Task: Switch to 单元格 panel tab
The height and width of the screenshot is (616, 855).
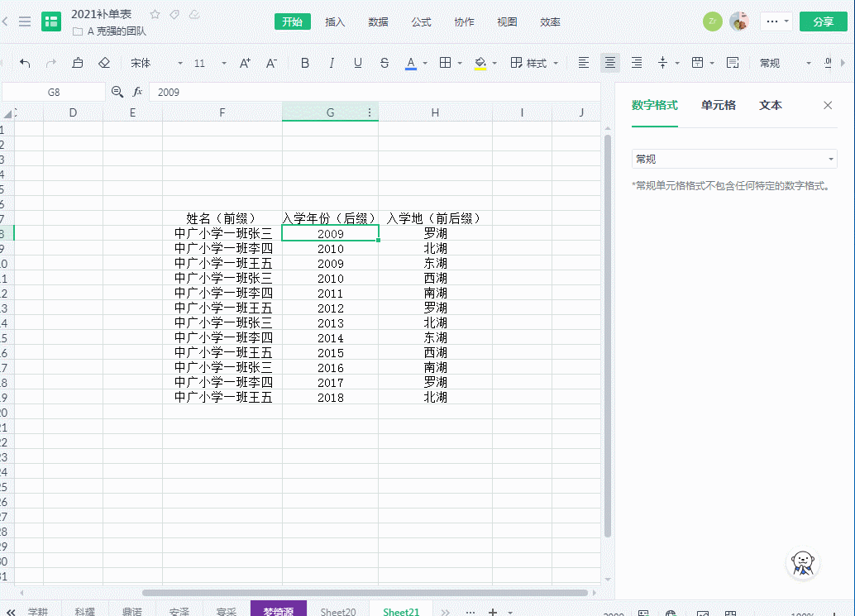Action: (x=718, y=105)
